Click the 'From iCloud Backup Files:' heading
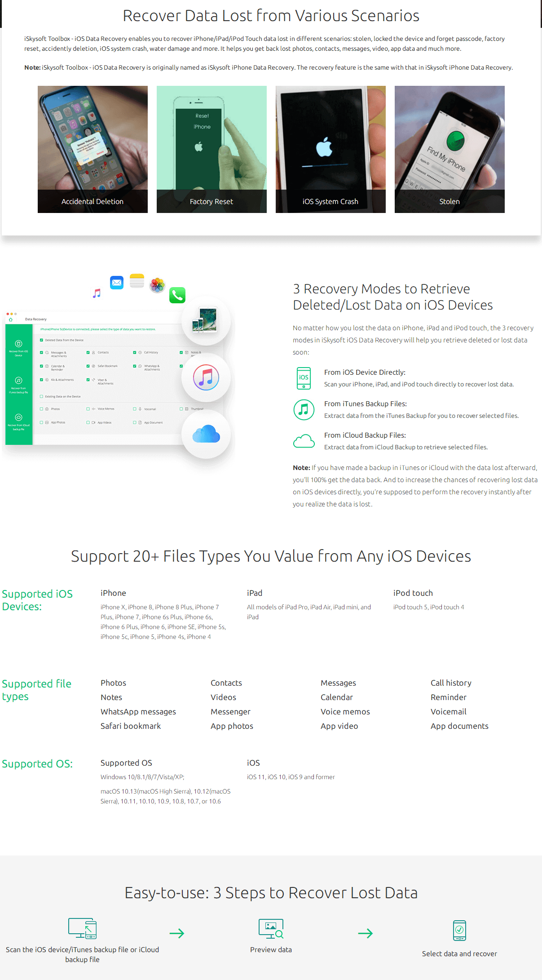Screen dimensions: 542x980 pyautogui.click(x=365, y=435)
